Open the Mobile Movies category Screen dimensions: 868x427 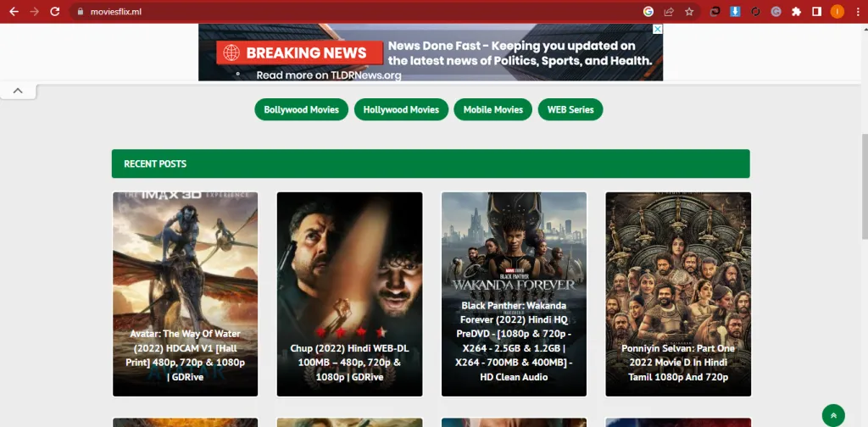(492, 109)
